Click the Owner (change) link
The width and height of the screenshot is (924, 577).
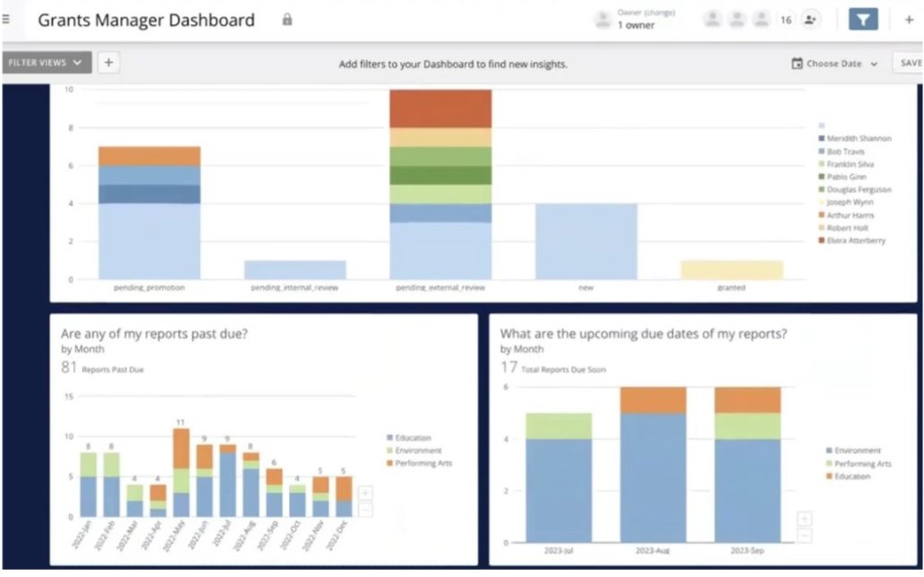click(646, 13)
